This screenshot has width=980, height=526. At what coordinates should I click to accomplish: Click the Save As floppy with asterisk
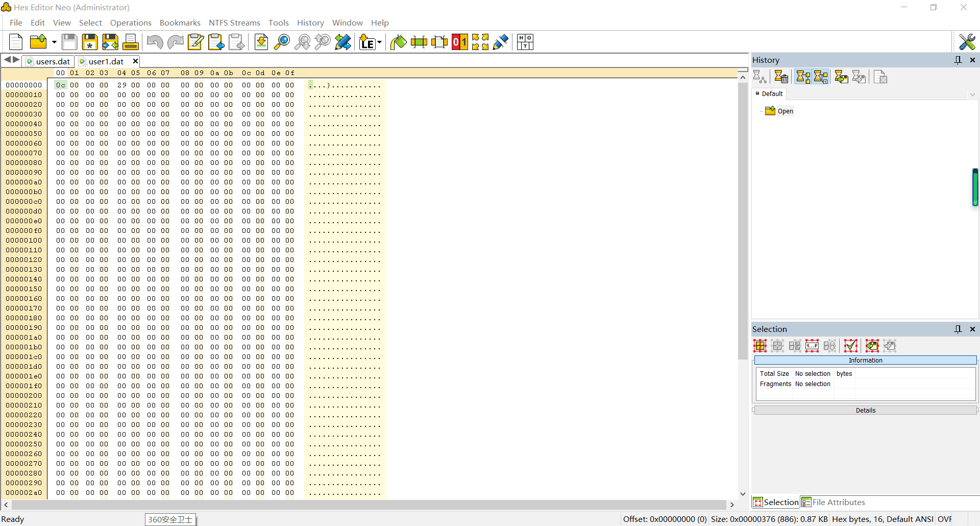coord(90,42)
